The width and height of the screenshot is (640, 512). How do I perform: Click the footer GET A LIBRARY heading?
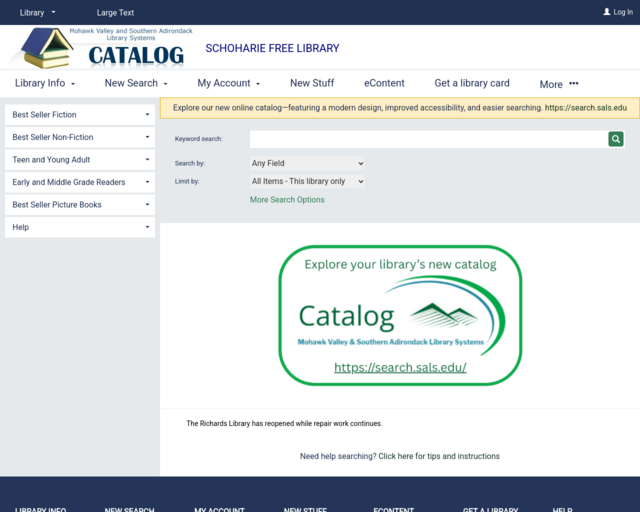(490, 509)
